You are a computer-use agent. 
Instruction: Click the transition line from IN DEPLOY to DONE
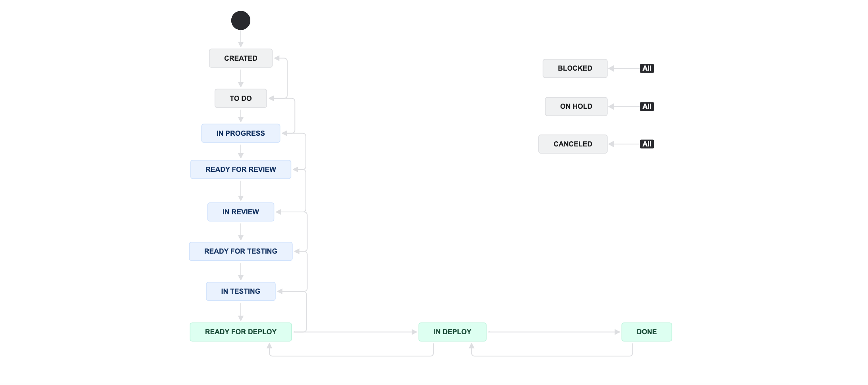(553, 332)
